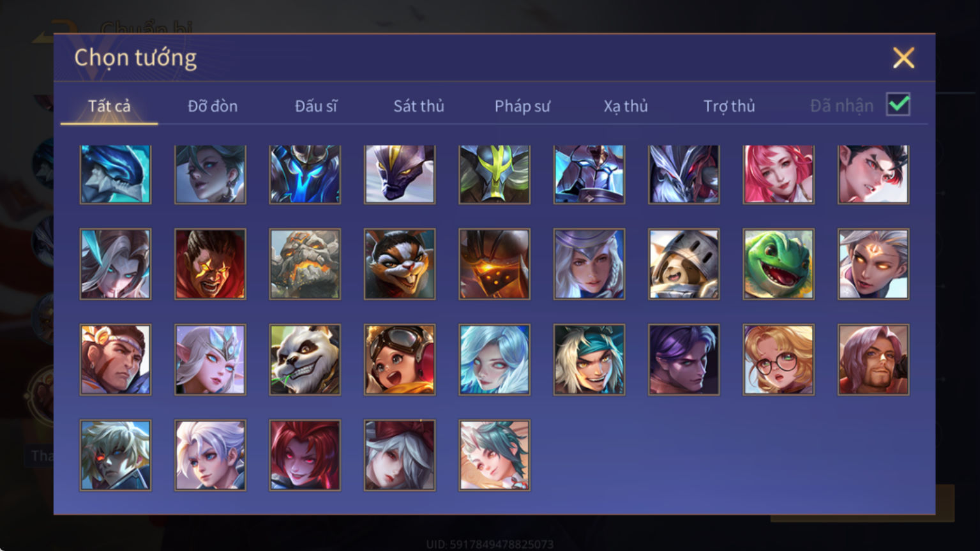Select the dog in knight helmet hero
Screen dimensions: 980x551
(x=684, y=264)
